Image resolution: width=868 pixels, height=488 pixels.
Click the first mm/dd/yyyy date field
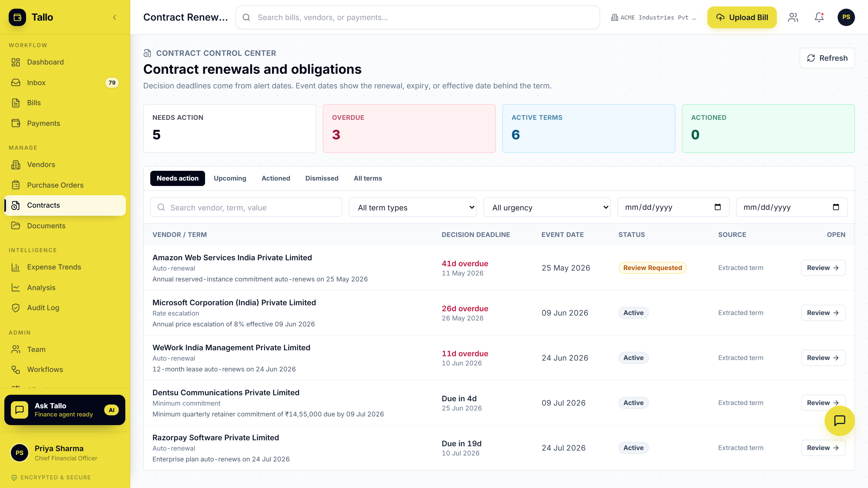point(673,207)
